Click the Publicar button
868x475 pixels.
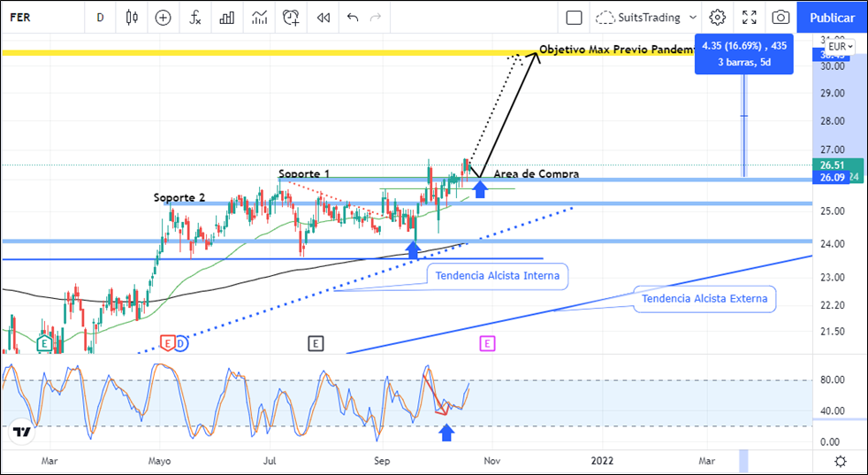point(832,17)
